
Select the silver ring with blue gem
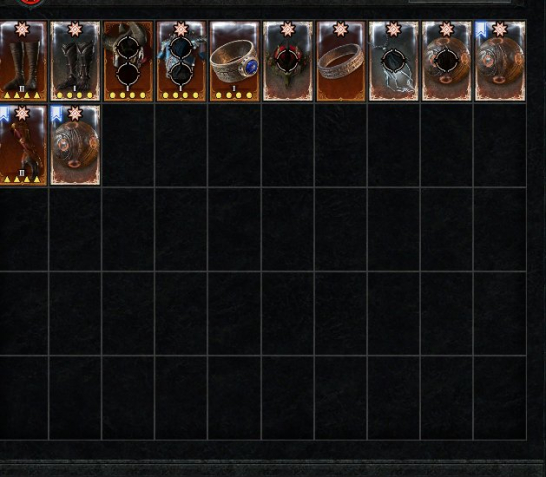coord(234,61)
